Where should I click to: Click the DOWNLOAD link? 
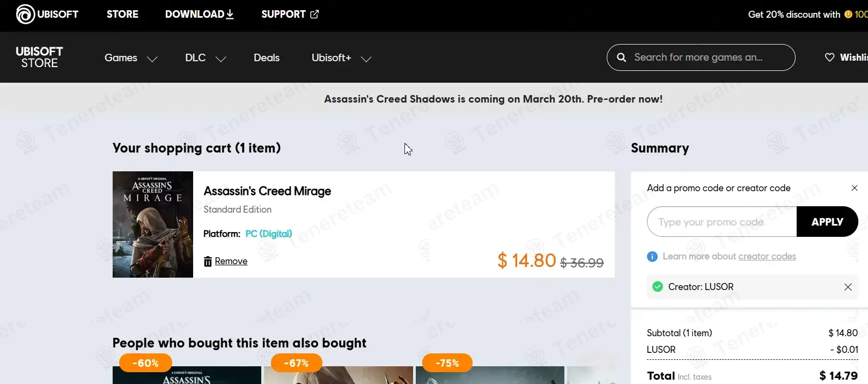pos(199,15)
